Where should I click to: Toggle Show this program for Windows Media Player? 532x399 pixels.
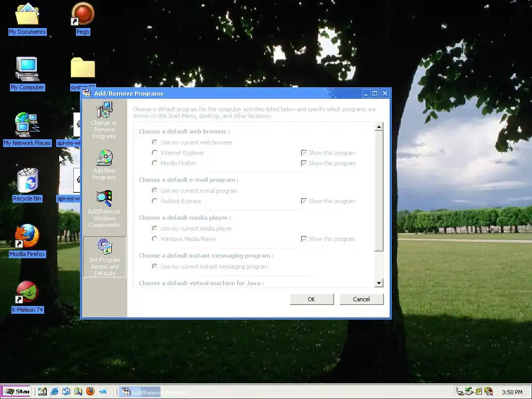328,239
